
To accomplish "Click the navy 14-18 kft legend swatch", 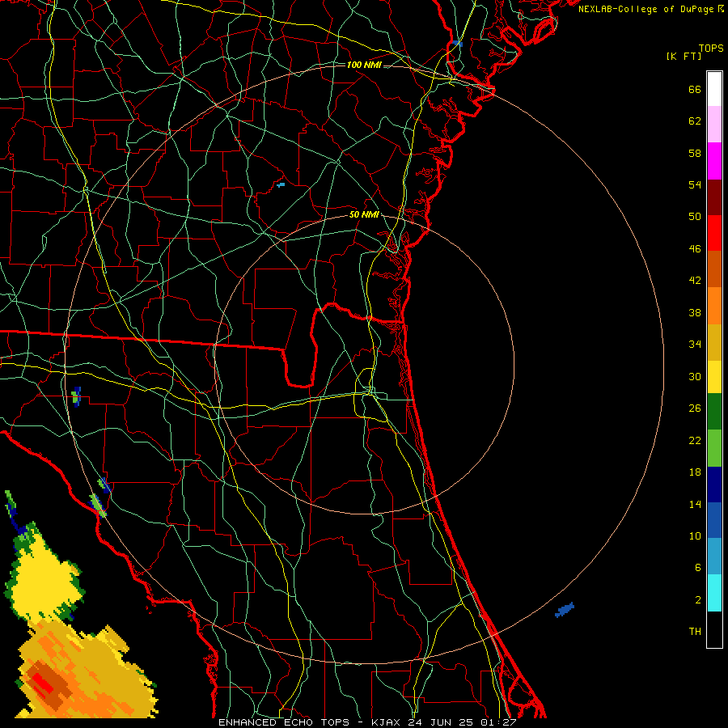I will 714,485.
